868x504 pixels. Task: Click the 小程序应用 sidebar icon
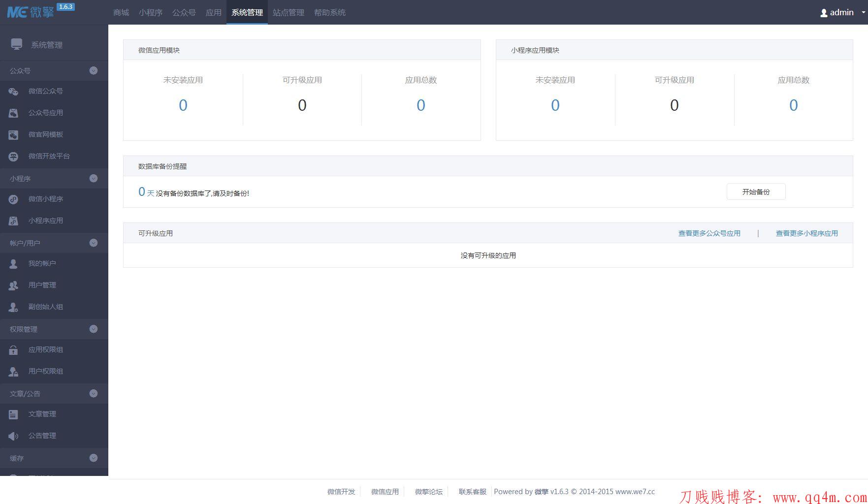point(13,221)
